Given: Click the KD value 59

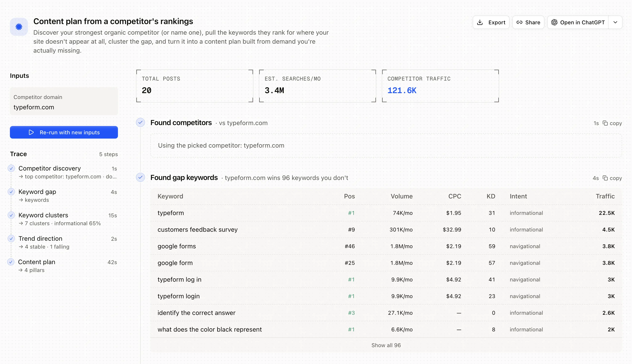Looking at the screenshot, I should (x=492, y=246).
